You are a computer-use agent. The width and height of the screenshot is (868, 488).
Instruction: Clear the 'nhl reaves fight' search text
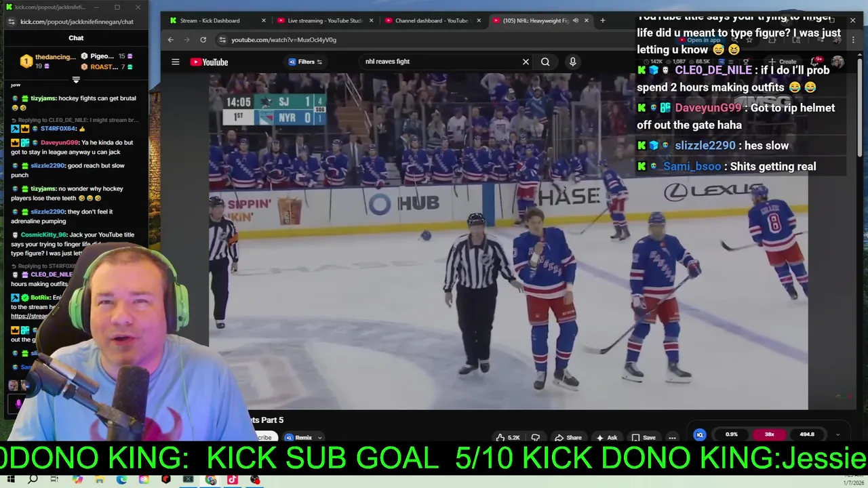[x=526, y=62]
